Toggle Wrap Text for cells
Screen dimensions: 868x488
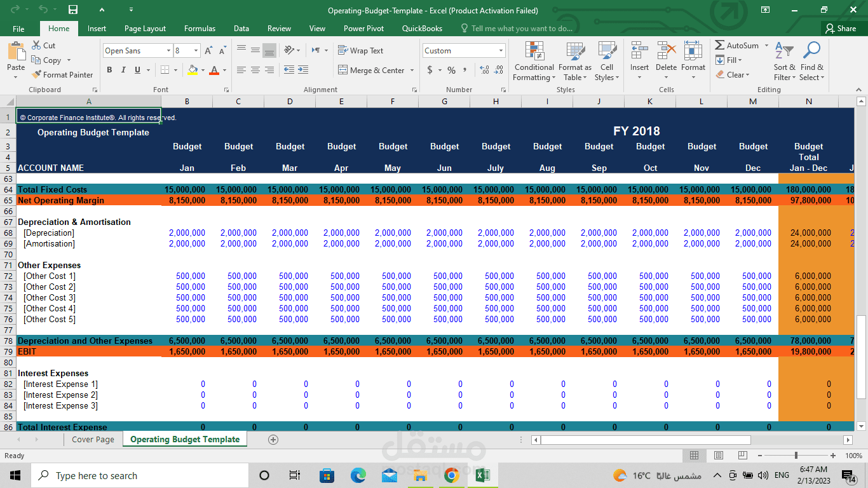coord(360,51)
